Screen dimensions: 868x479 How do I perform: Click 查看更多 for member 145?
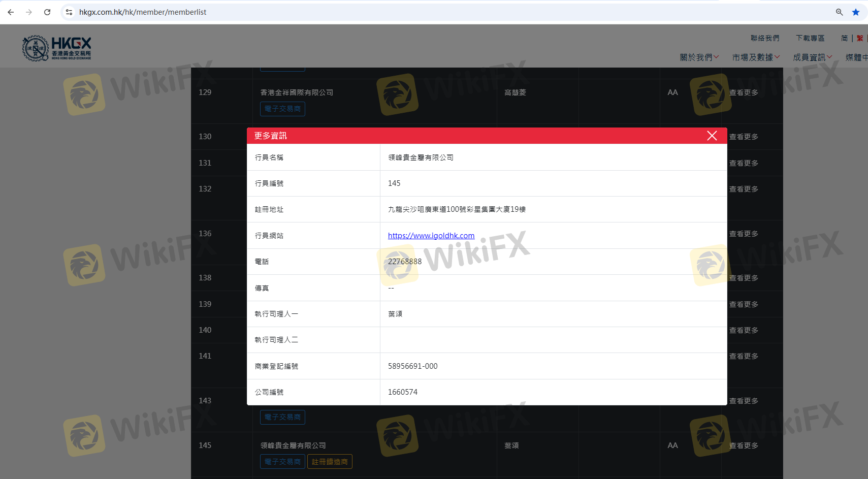point(744,445)
